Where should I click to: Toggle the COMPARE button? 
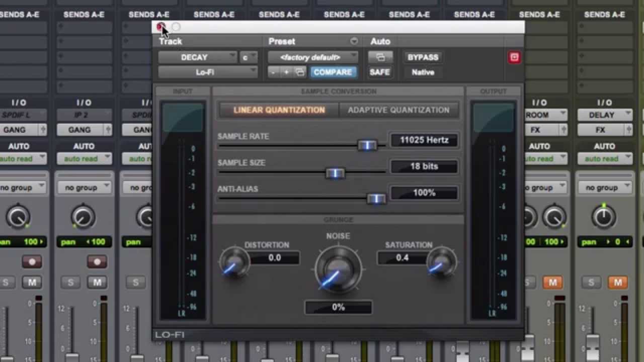tap(333, 72)
